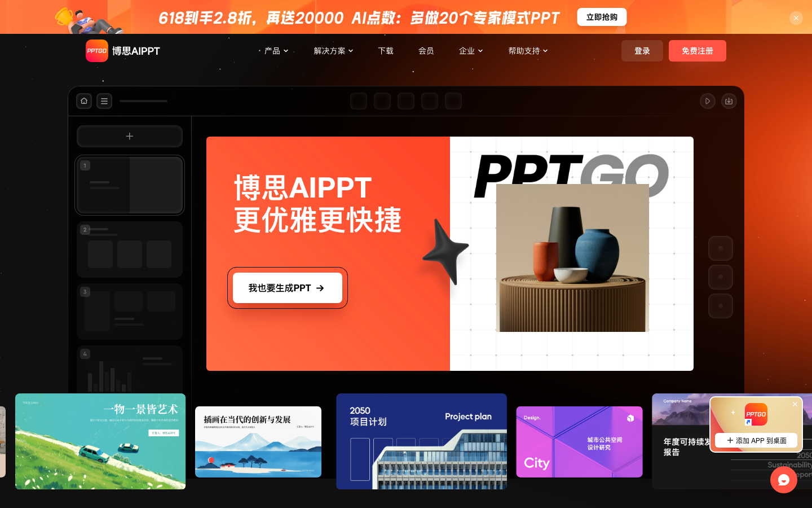This screenshot has width=812, height=508.
Task: Click the play slideshow icon in the editor preview
Action: pos(708,101)
